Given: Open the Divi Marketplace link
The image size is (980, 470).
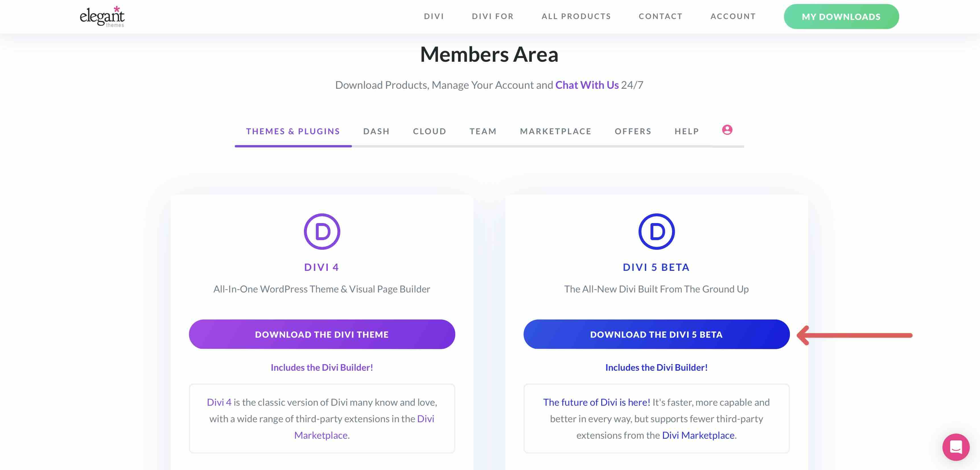Looking at the screenshot, I should pos(698,435).
